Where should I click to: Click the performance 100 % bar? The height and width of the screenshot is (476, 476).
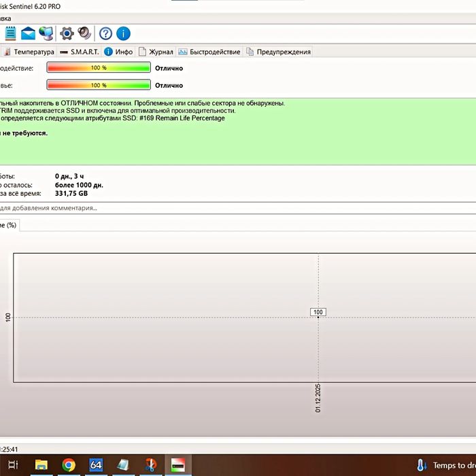pyautogui.click(x=99, y=67)
